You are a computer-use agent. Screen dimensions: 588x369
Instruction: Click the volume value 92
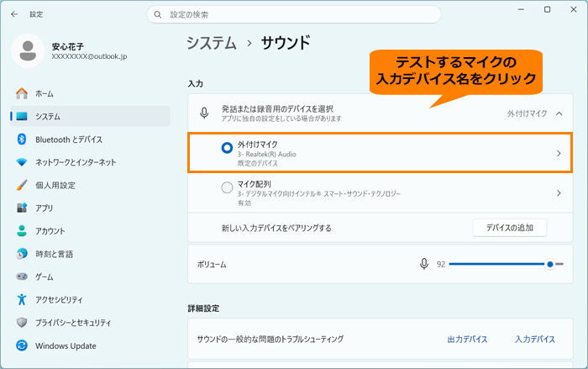[x=441, y=264]
